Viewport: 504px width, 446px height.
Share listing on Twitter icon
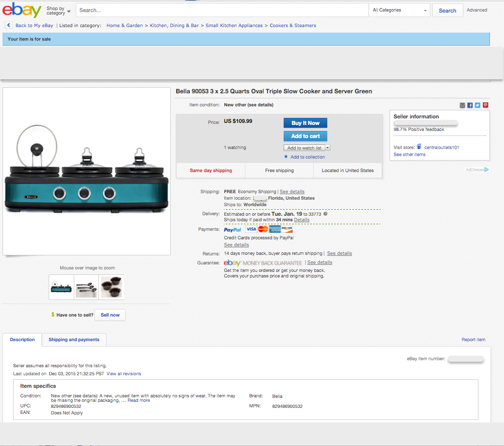coord(477,105)
